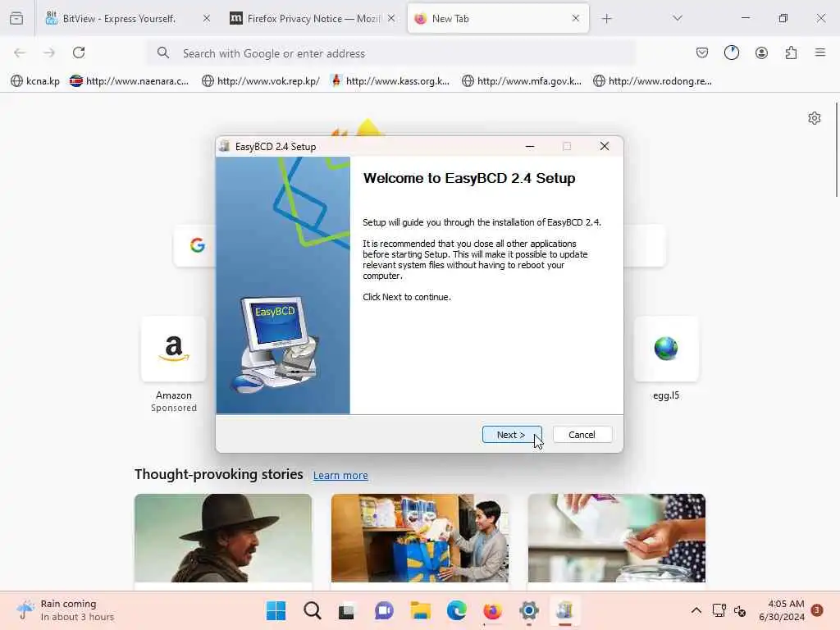This screenshot has height=630, width=840.
Task: Open the cowboy hat story card
Action: coord(223,538)
